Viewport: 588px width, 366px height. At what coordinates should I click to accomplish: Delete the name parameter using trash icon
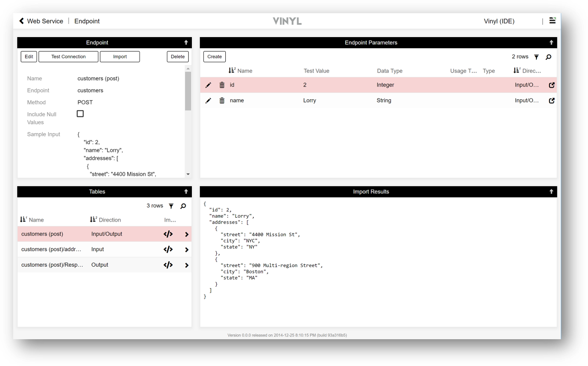pos(222,101)
